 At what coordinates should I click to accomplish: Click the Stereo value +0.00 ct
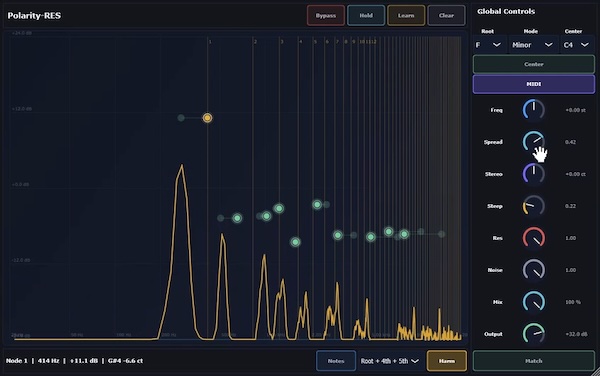(575, 174)
